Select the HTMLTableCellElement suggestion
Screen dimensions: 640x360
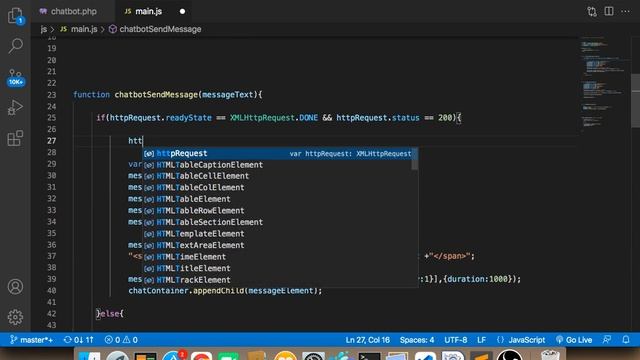pos(277,176)
